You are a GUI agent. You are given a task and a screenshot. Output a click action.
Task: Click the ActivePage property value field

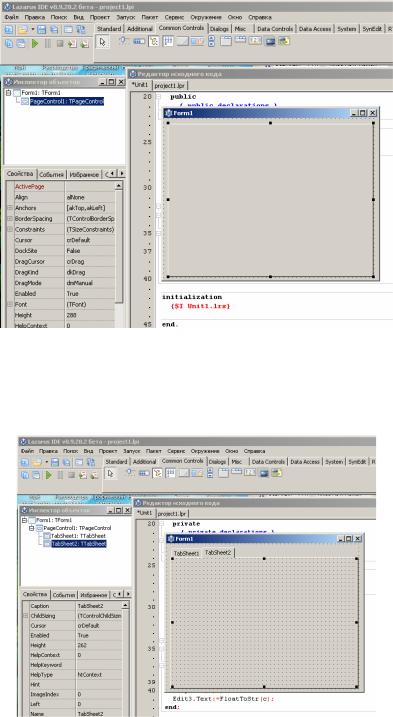tap(90, 187)
